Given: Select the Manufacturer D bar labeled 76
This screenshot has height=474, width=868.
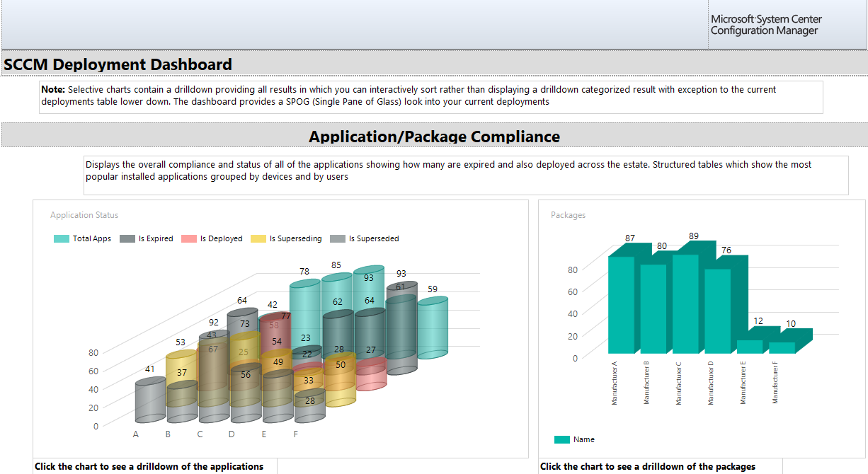Looking at the screenshot, I should 717,311.
